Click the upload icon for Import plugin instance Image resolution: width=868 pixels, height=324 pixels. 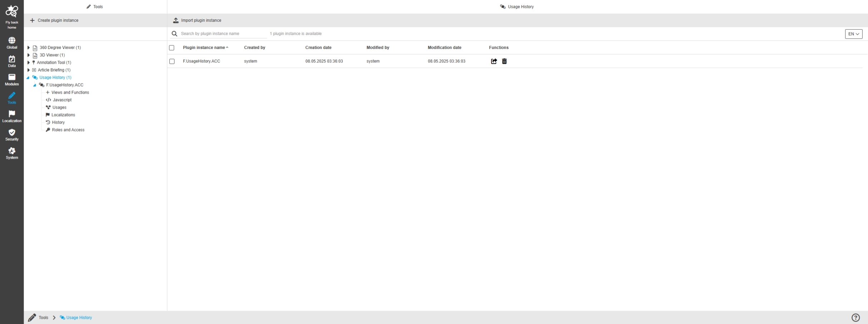click(x=176, y=20)
